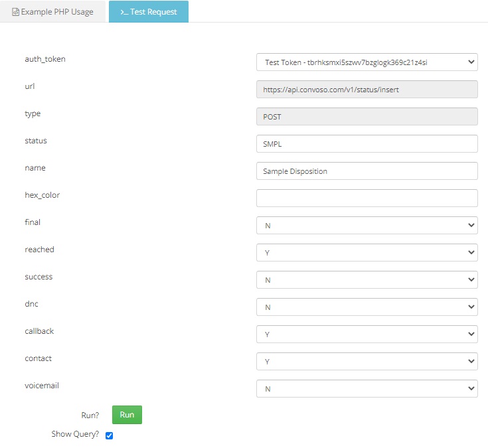Click the terminal icon on Test Request tab

pos(124,12)
